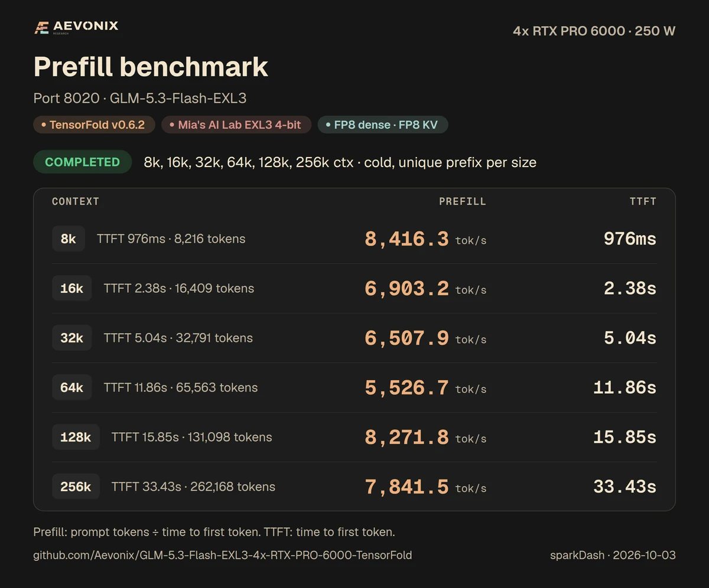Click the 'TTFT 33.43s · 262,168 tokens' detail

pos(193,487)
